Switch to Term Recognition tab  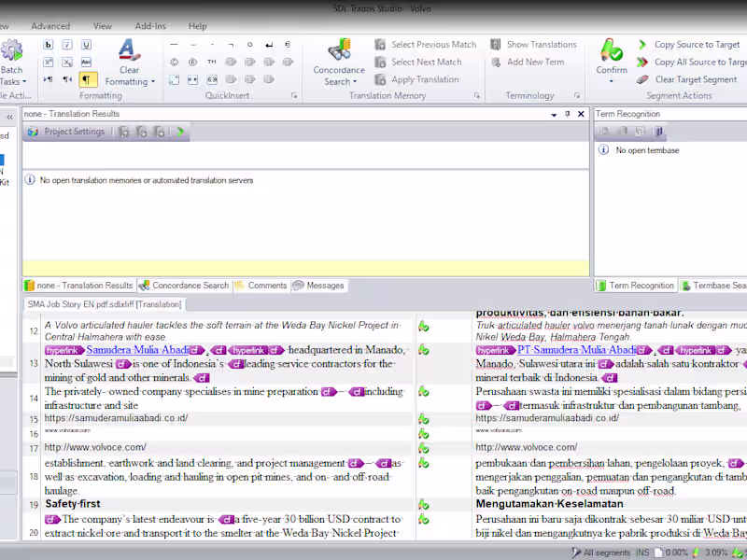(635, 286)
